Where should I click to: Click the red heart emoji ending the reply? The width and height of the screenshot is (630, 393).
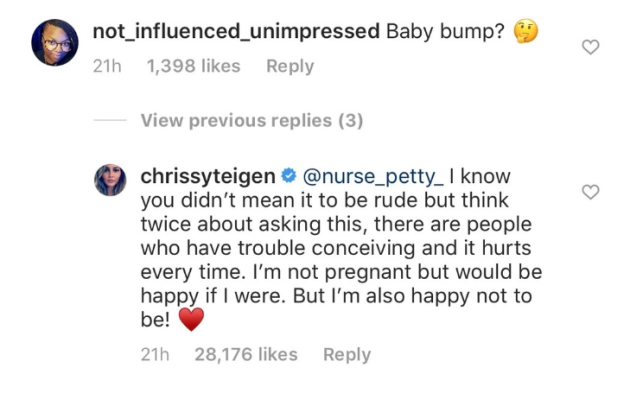191,319
